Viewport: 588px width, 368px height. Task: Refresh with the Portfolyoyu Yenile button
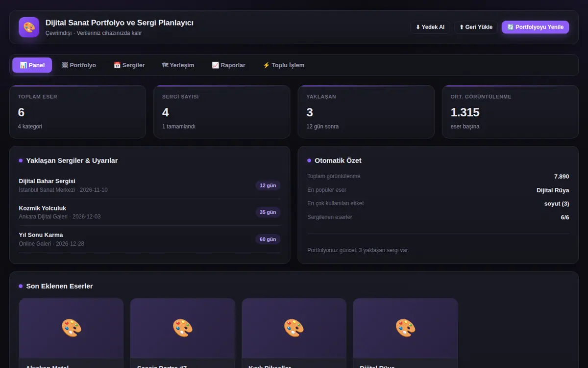535,27
